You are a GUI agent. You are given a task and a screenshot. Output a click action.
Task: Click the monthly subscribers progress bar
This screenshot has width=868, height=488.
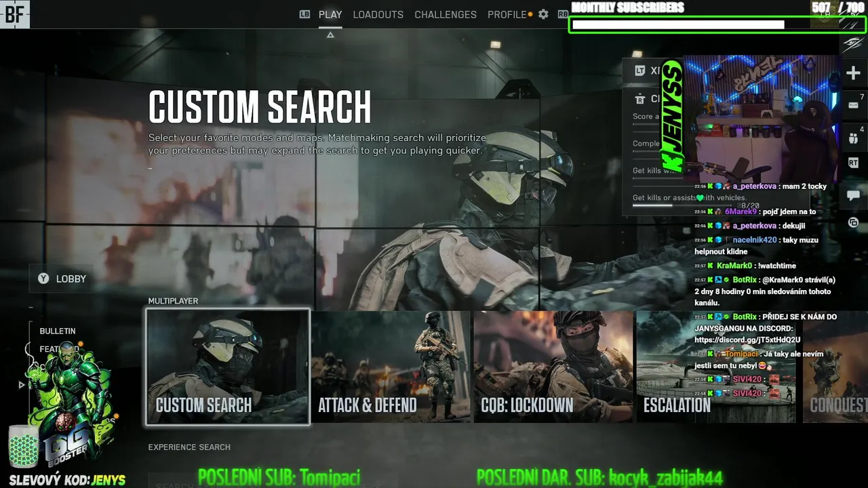pos(717,24)
